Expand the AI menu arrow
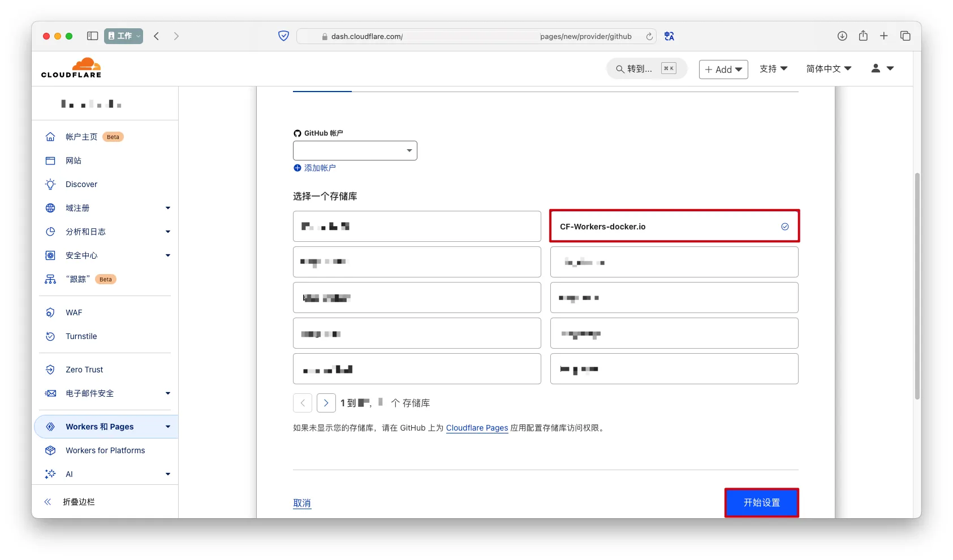Viewport: 953px width, 560px height. (x=168, y=474)
